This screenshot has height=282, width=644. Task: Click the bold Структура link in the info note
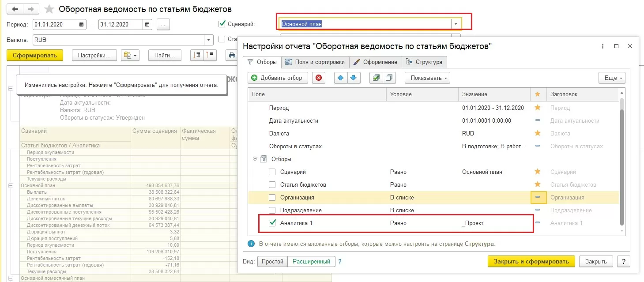pyautogui.click(x=479, y=243)
